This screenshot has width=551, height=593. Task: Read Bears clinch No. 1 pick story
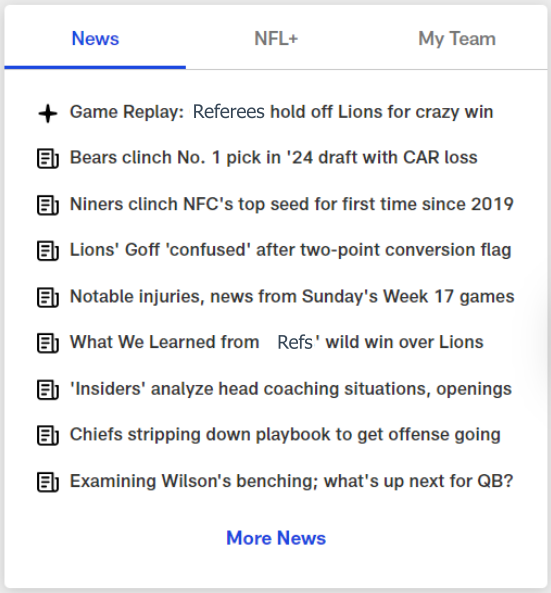tap(273, 158)
